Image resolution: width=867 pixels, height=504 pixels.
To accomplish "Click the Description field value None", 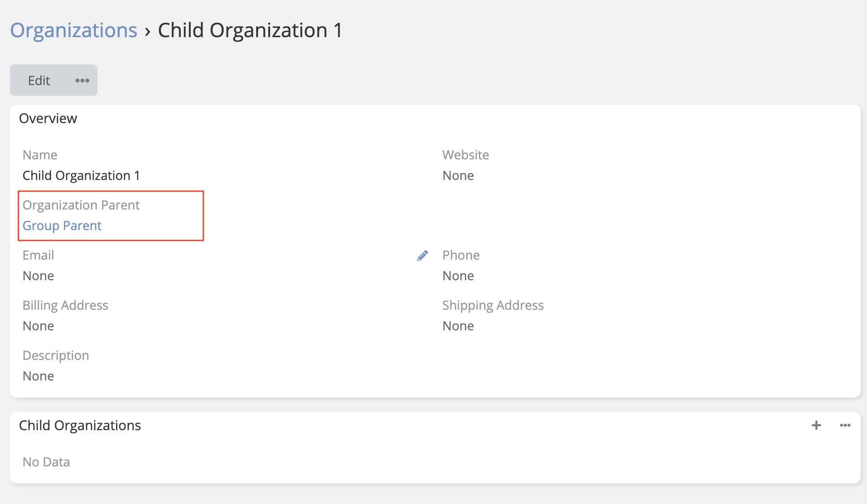I will click(39, 376).
